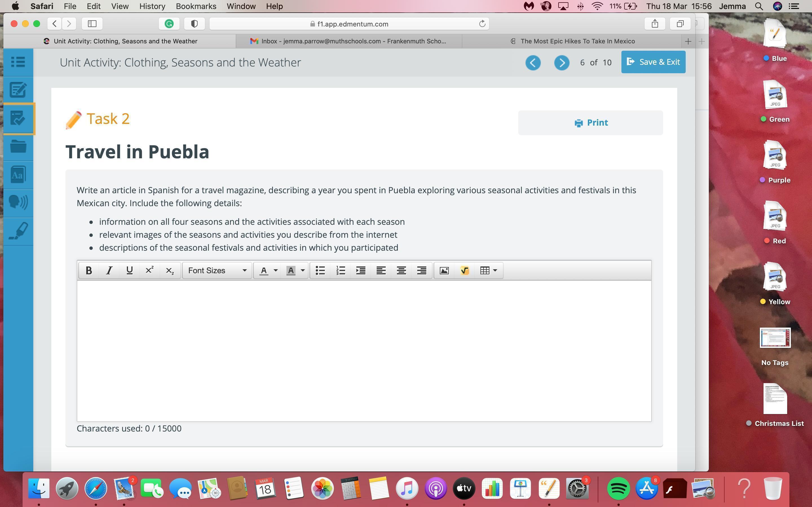The width and height of the screenshot is (812, 507).
Task: Print the Task 2 page
Action: tap(590, 123)
